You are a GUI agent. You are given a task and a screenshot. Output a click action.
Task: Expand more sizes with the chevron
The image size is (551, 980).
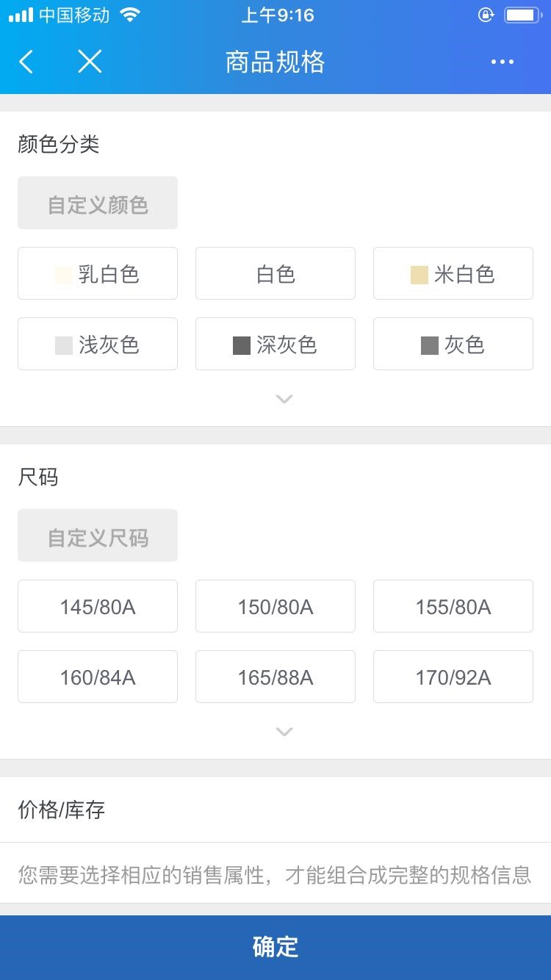click(284, 732)
